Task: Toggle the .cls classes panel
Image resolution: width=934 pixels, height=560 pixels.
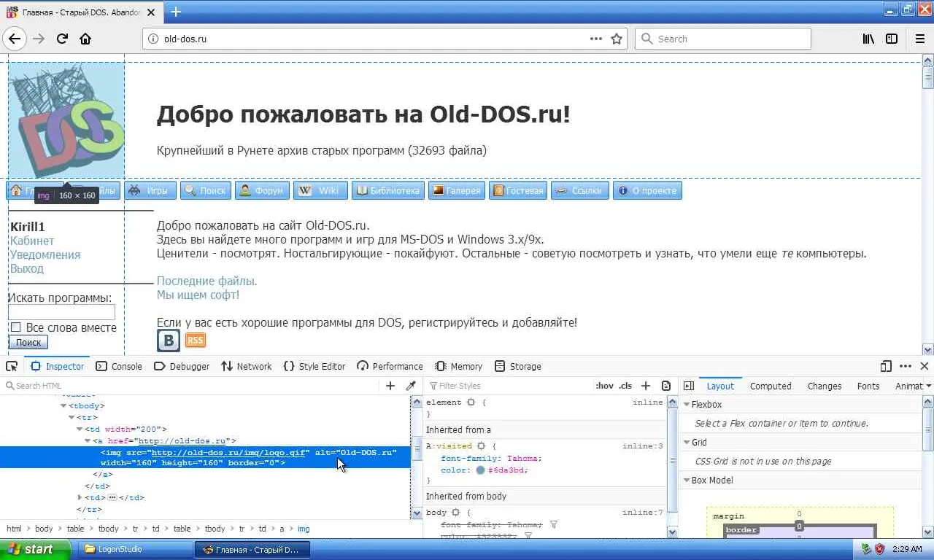Action: click(625, 386)
